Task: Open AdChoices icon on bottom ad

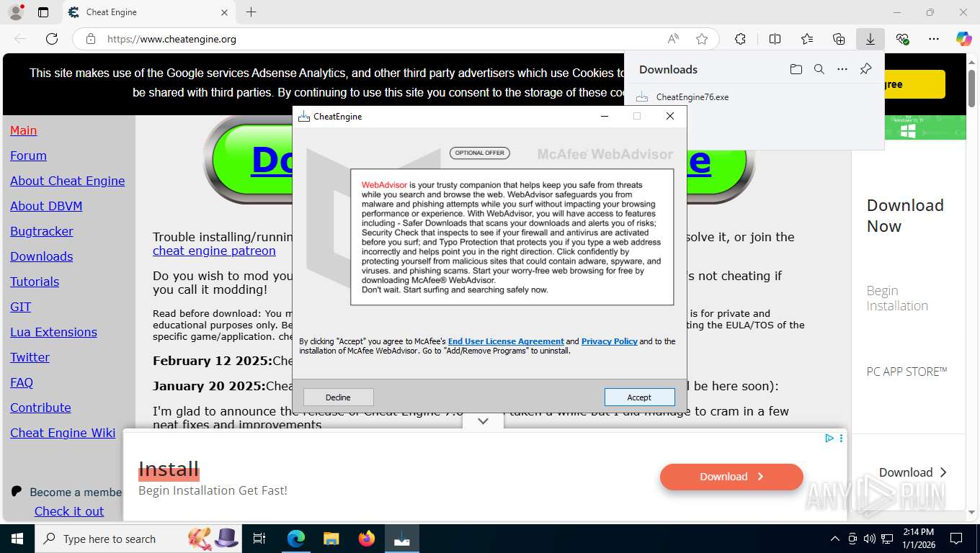Action: (829, 438)
